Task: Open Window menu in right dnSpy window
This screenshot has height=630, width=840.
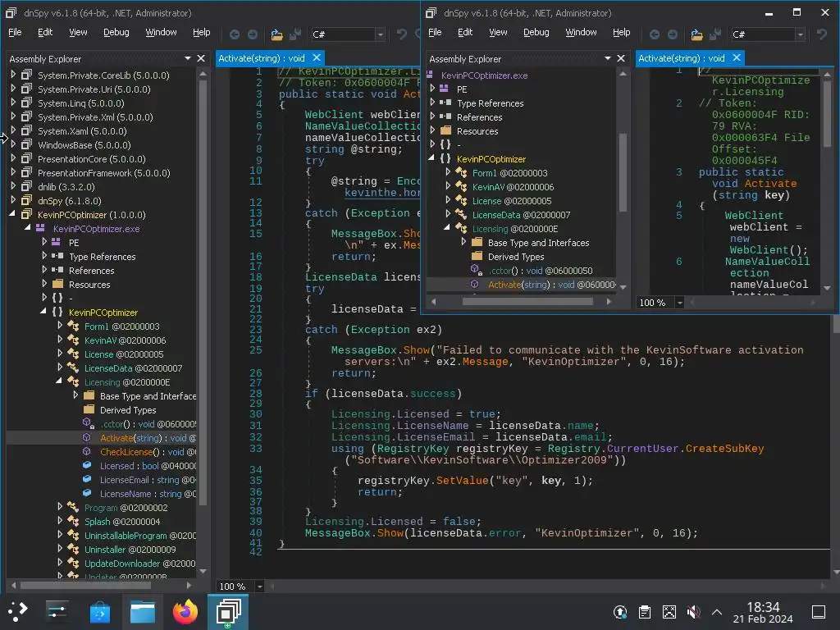Action: pos(582,32)
